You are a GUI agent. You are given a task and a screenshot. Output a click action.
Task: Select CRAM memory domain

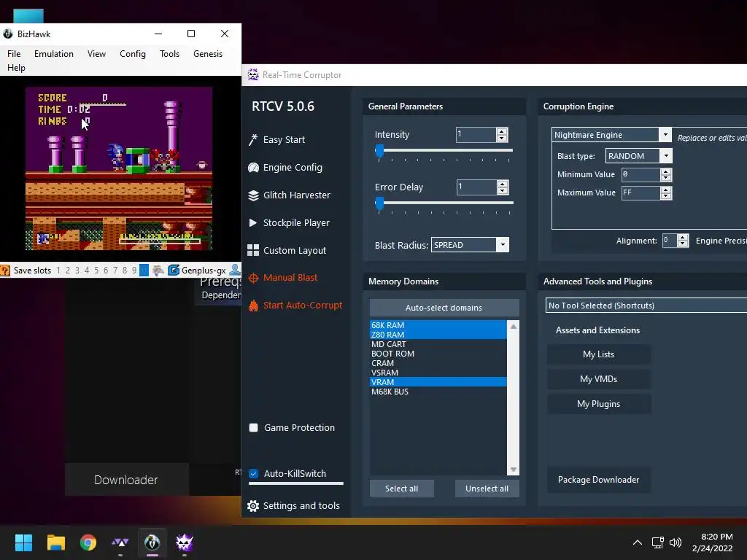(x=438, y=363)
